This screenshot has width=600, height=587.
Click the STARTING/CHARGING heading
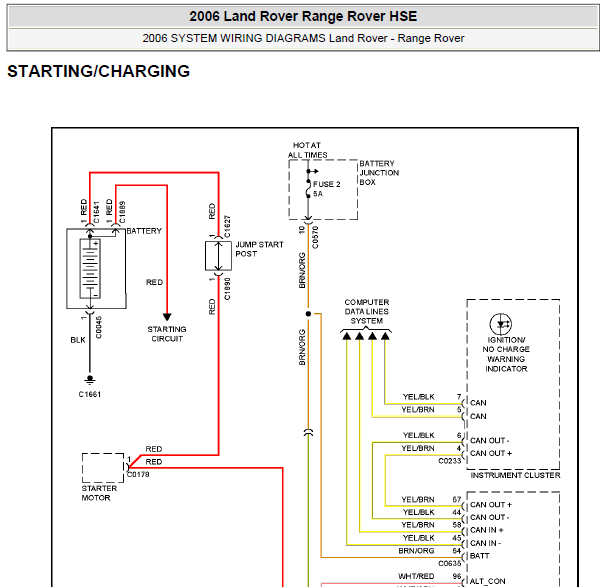(98, 71)
